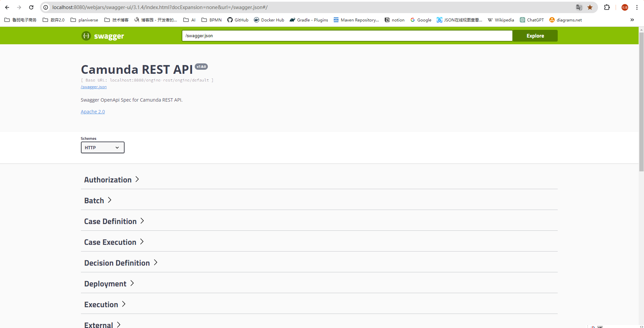Open the 鲁班电子商务 bookmark folder

coord(20,20)
